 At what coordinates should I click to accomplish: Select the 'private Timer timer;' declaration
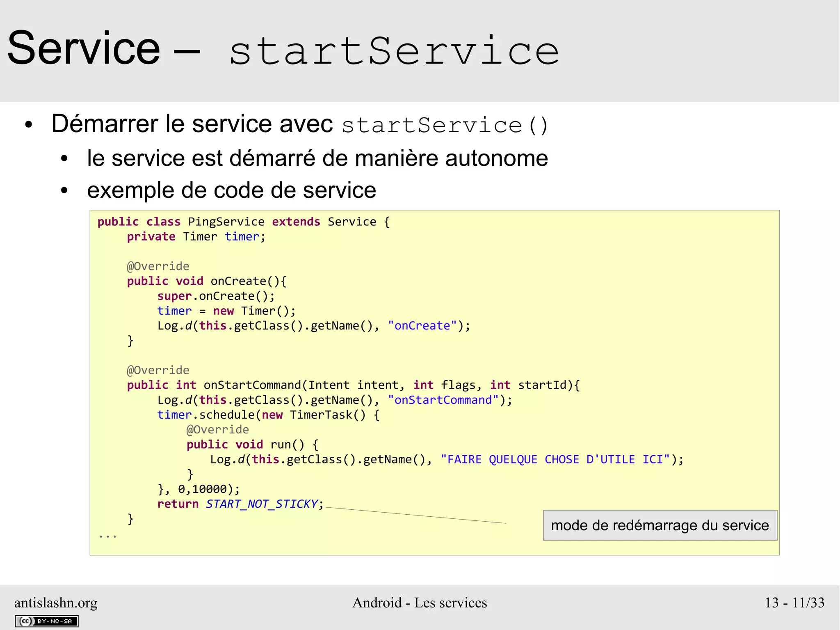coord(196,237)
